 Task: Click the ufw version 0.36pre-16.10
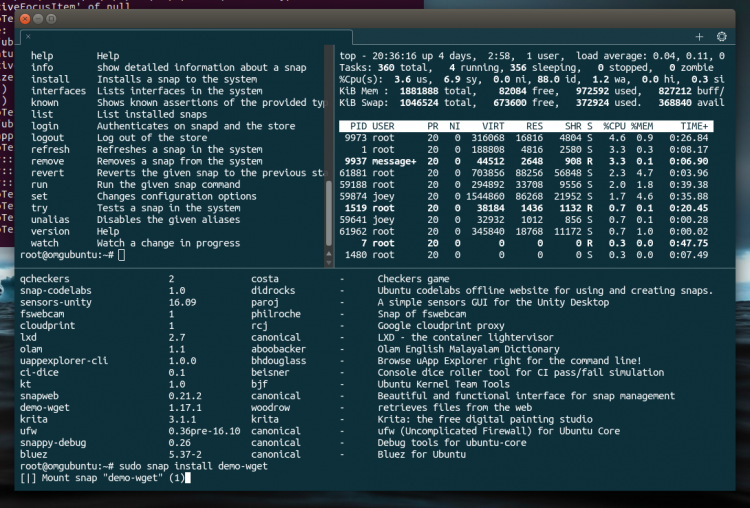pyautogui.click(x=204, y=431)
